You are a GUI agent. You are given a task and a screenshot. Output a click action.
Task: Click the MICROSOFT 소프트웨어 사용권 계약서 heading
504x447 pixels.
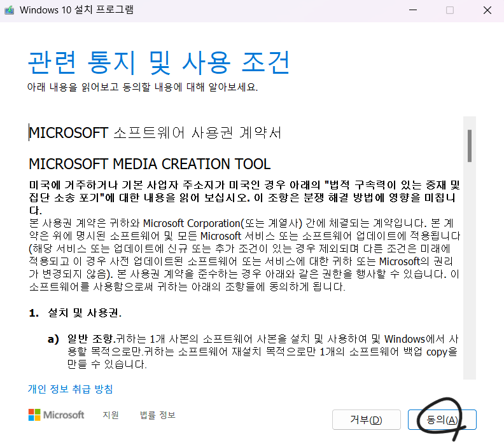click(x=155, y=133)
